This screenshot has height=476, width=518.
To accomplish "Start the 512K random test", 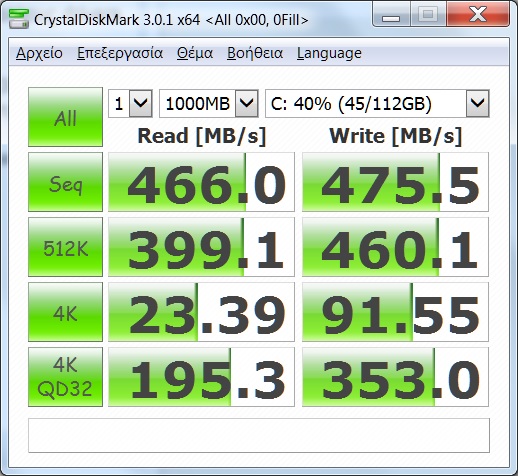I will pyautogui.click(x=65, y=247).
